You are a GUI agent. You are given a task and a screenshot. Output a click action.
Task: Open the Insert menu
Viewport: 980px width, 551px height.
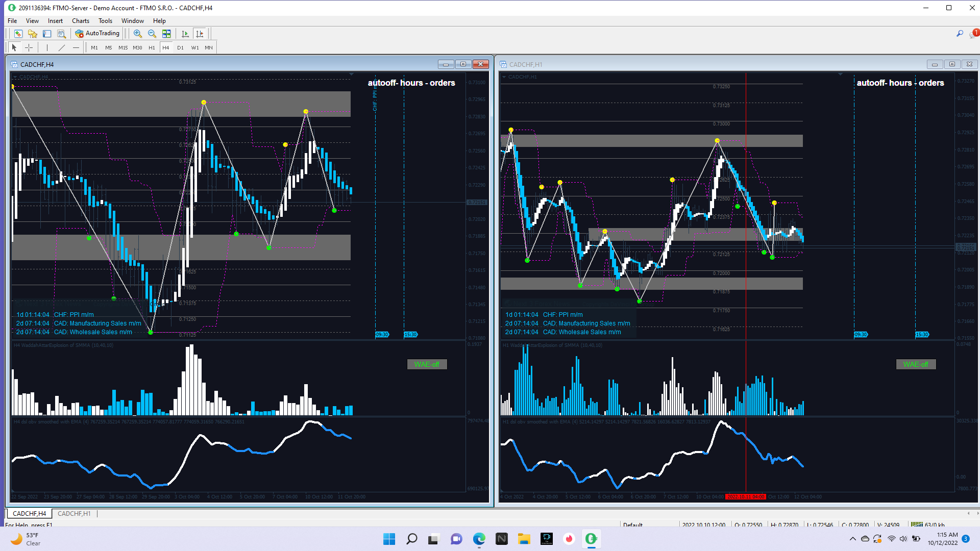coord(55,21)
